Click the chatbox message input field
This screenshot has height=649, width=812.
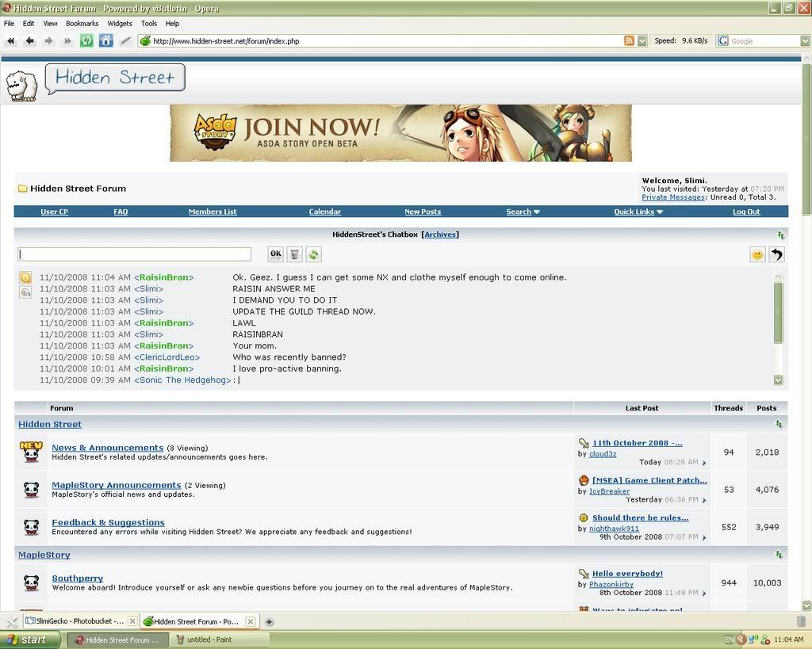coord(135,254)
